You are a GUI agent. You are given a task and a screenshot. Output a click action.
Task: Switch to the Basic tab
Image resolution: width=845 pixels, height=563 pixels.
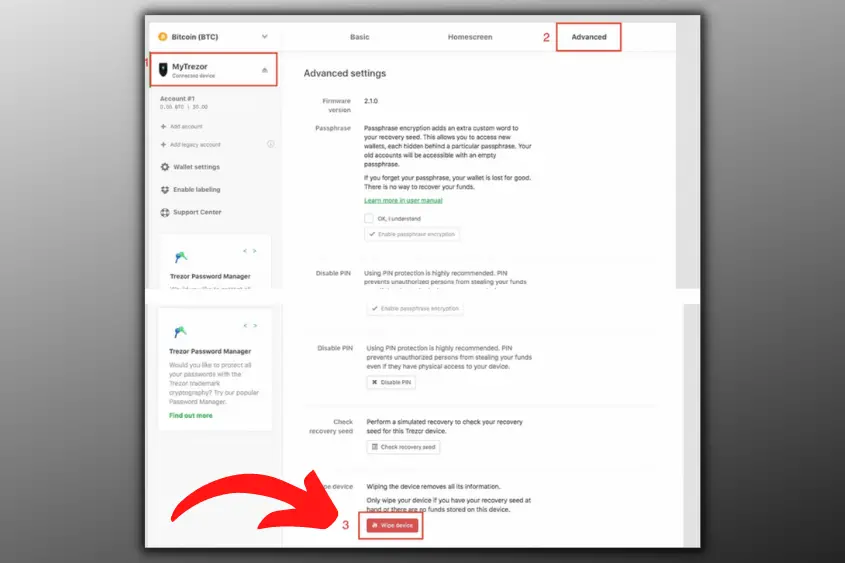(x=359, y=37)
